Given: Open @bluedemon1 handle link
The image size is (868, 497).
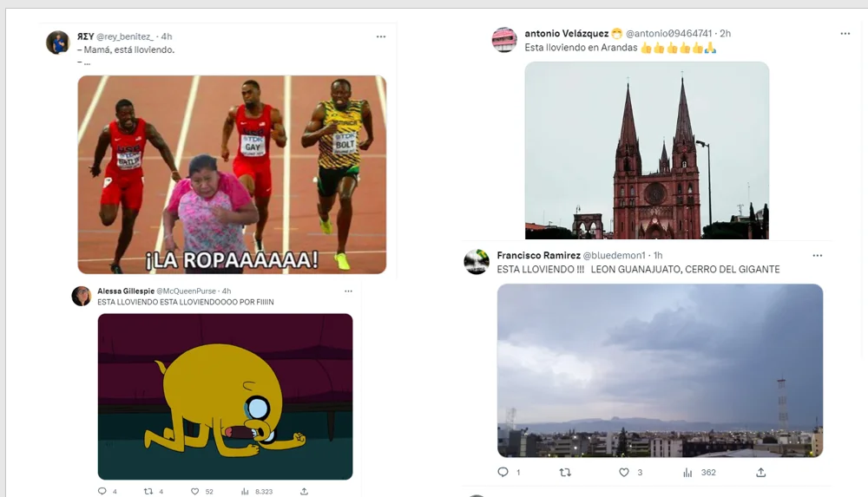Looking at the screenshot, I should point(614,256).
